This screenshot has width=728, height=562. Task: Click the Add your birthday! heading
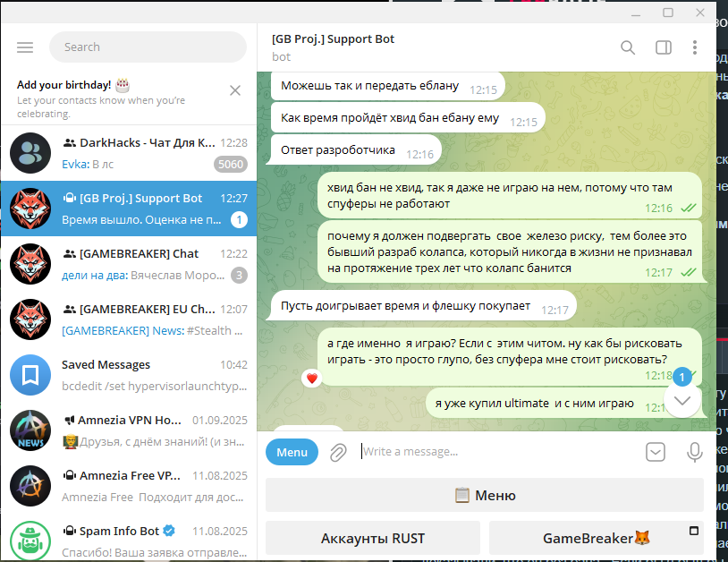(64, 85)
